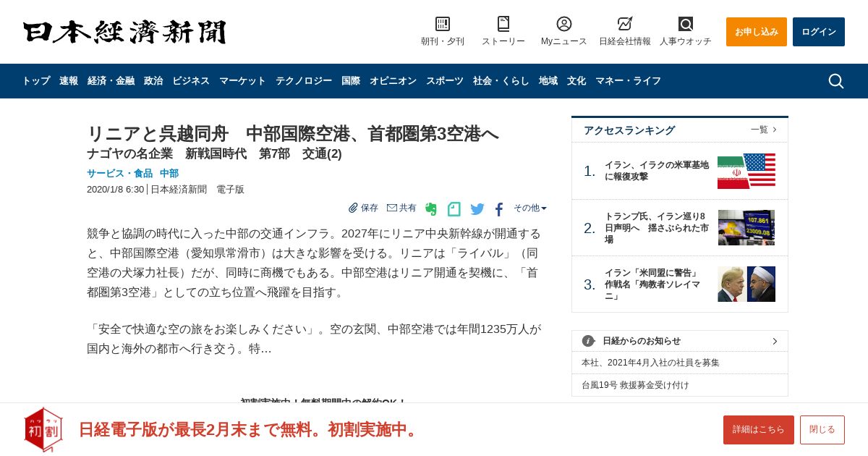The height and width of the screenshot is (456, 868).
Task: Open the 国際 section
Action: click(351, 81)
